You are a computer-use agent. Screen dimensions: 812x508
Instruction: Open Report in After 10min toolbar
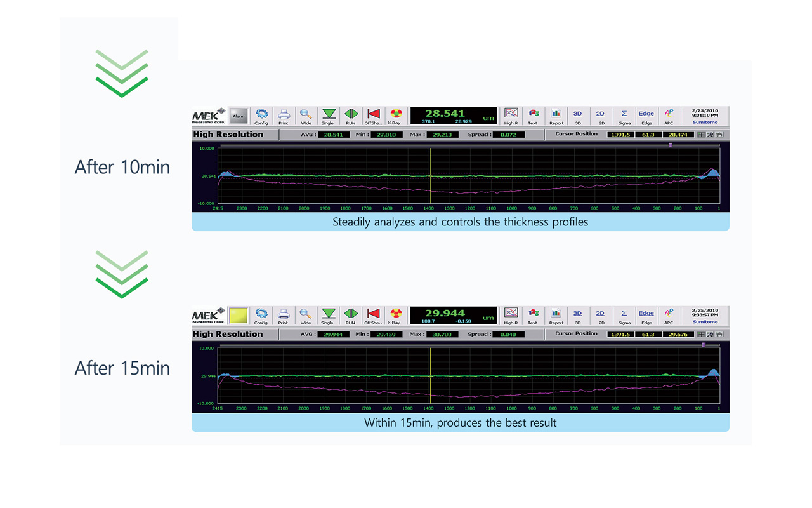556,116
